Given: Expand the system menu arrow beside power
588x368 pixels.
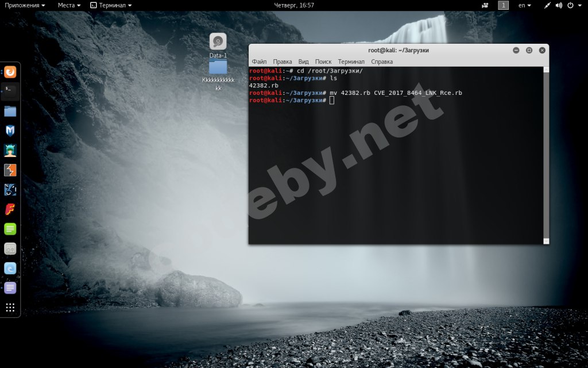Looking at the screenshot, I should (580, 6).
